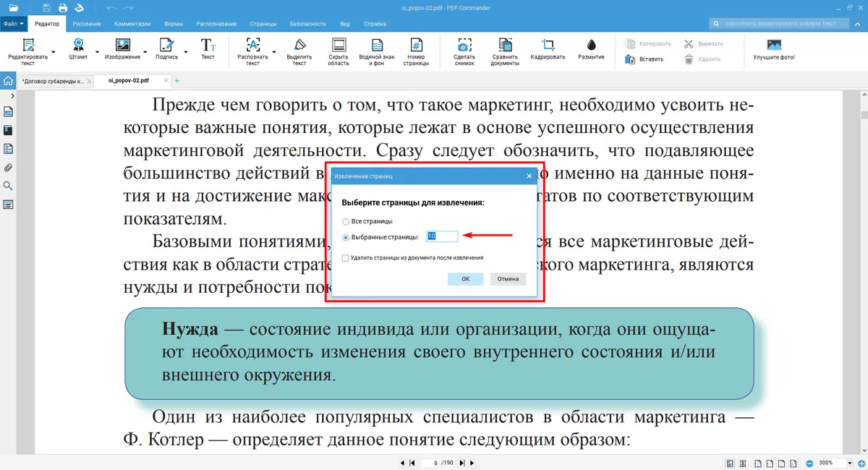
Task: Close the Извлечение страниц dialog
Action: pyautogui.click(x=529, y=176)
